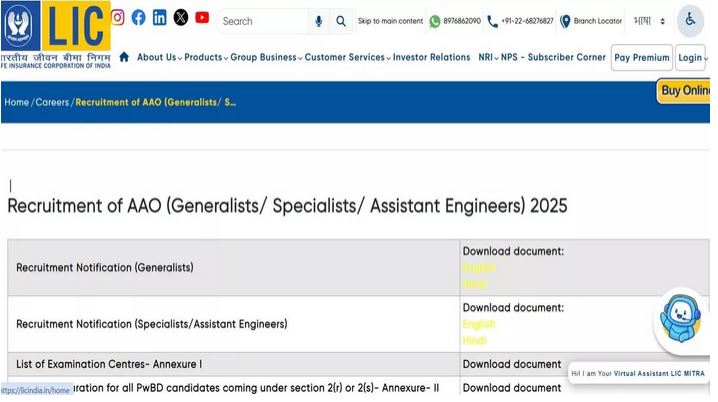Screen dimensions: 718x402
Task: Expand the Customer Services dropdown
Action: 347,57
